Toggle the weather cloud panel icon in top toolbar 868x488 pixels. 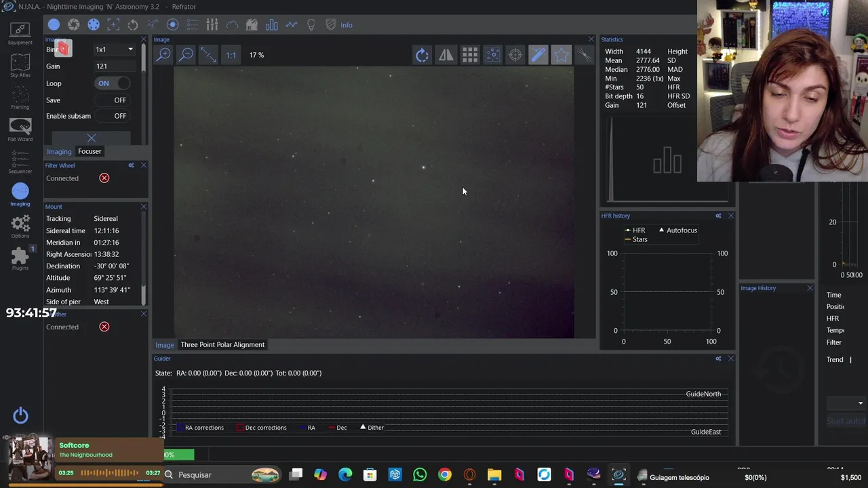pos(232,25)
